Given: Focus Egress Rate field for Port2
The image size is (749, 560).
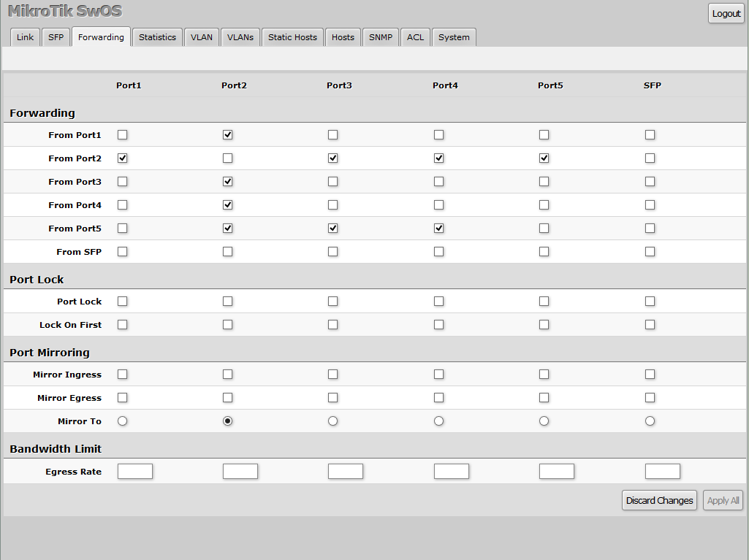Looking at the screenshot, I should tap(240, 471).
